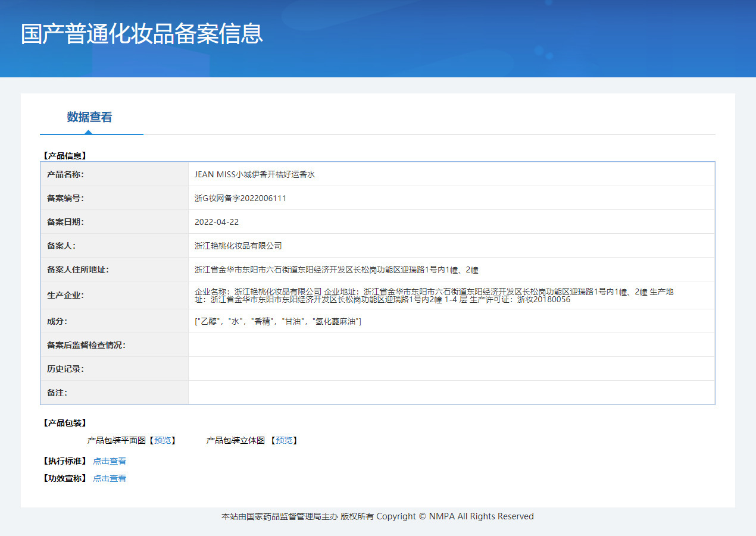This screenshot has height=536, width=756.
Task: Click the 历史记录 label cell
Action: tap(114, 369)
